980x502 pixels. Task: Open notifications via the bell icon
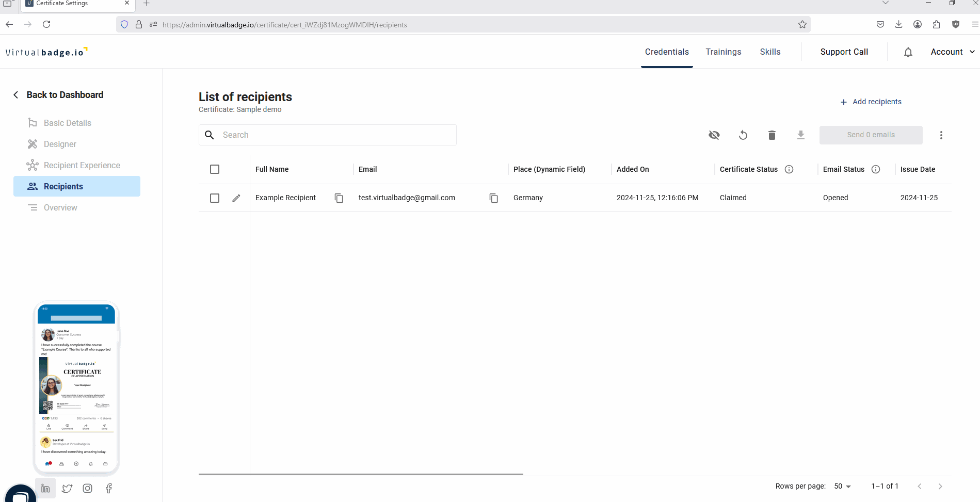coord(908,52)
